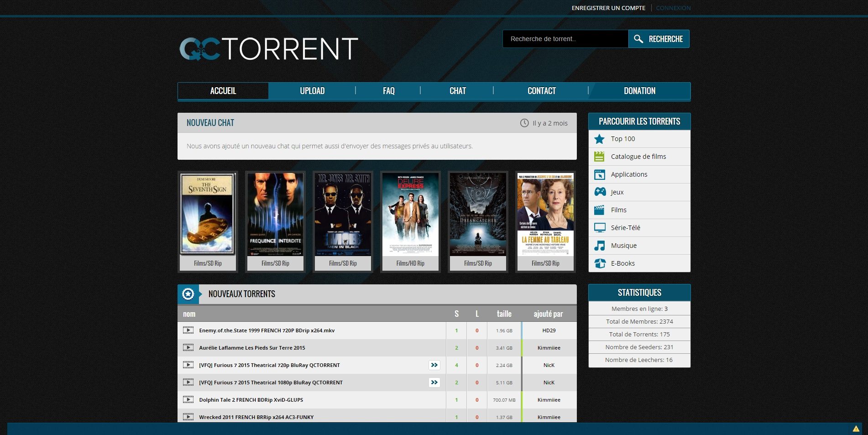Open the Dreamcatcher poster thumbnail
This screenshot has width=868, height=435.
(478, 214)
